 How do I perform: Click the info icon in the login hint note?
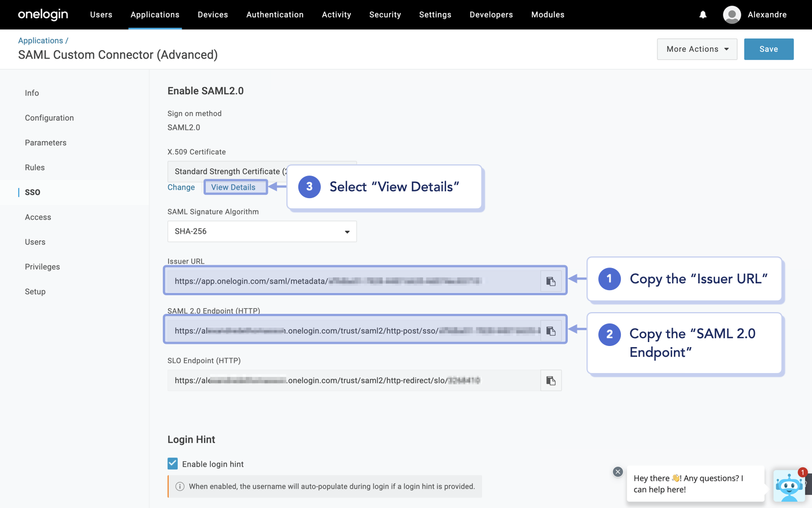click(179, 486)
